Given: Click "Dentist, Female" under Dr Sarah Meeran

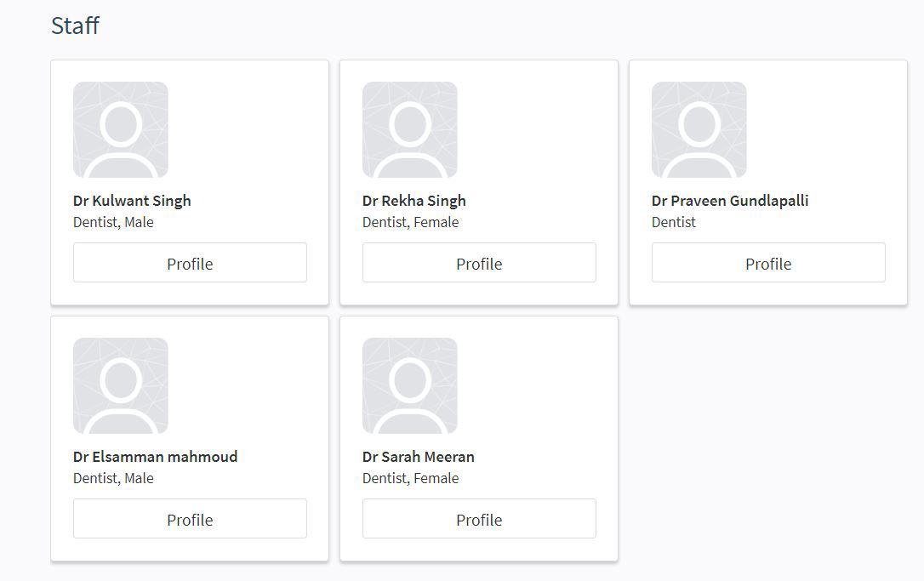Looking at the screenshot, I should click(x=410, y=478).
